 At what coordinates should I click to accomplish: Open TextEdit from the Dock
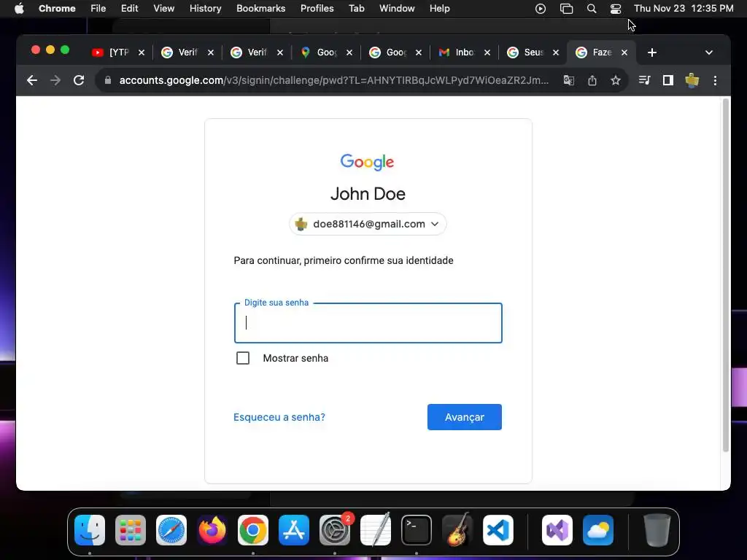click(x=376, y=530)
